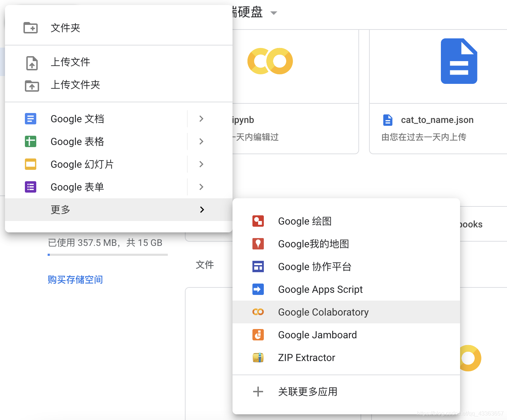Open Google Colaboratory from submenu
This screenshot has width=507, height=420.
click(x=346, y=312)
